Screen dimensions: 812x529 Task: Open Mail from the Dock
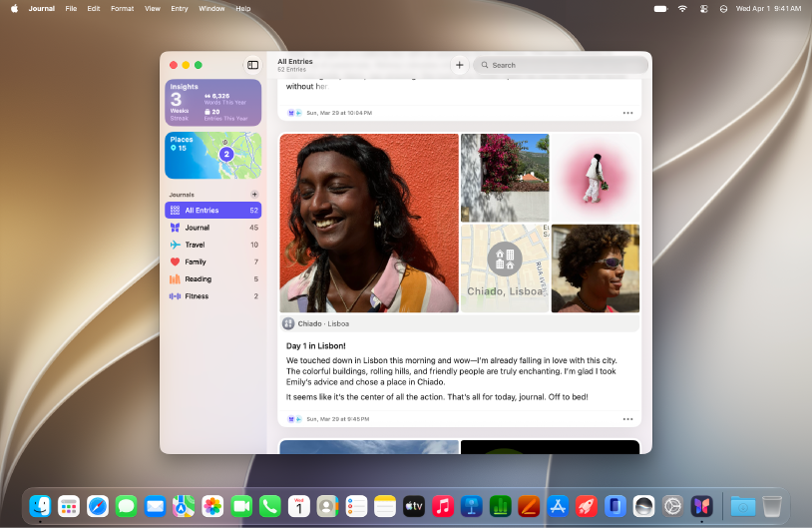[155, 506]
